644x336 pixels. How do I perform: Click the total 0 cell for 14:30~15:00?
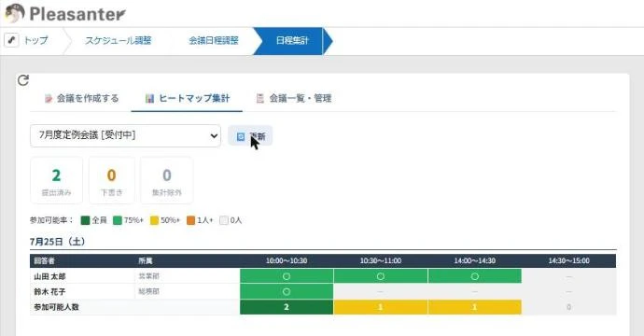click(x=568, y=307)
